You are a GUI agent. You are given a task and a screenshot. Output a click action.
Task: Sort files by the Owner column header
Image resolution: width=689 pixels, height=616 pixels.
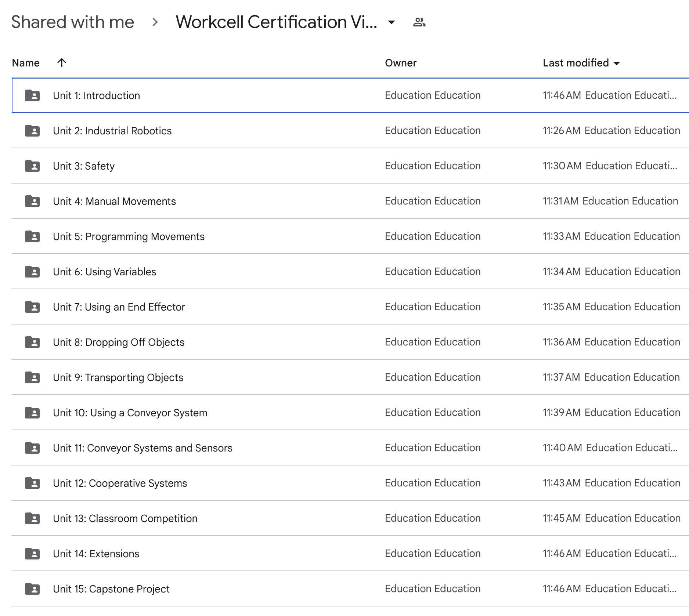tap(400, 63)
